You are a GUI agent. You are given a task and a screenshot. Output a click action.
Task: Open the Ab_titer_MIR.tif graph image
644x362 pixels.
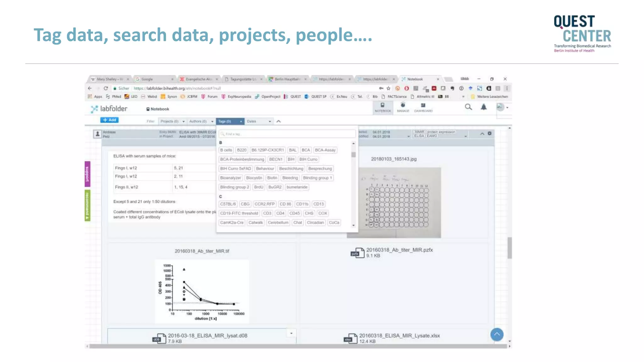tap(202, 291)
